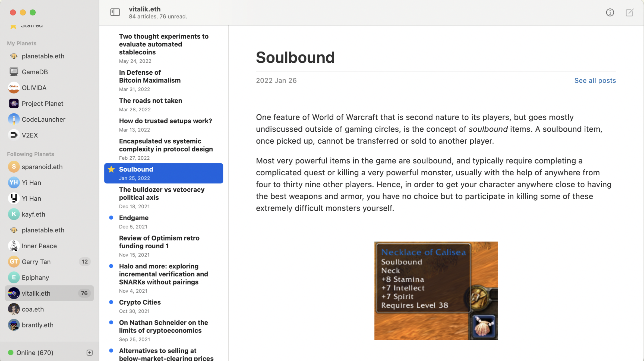Click the vitalik.eth title in toolbar
The width and height of the screenshot is (644, 361).
145,9
